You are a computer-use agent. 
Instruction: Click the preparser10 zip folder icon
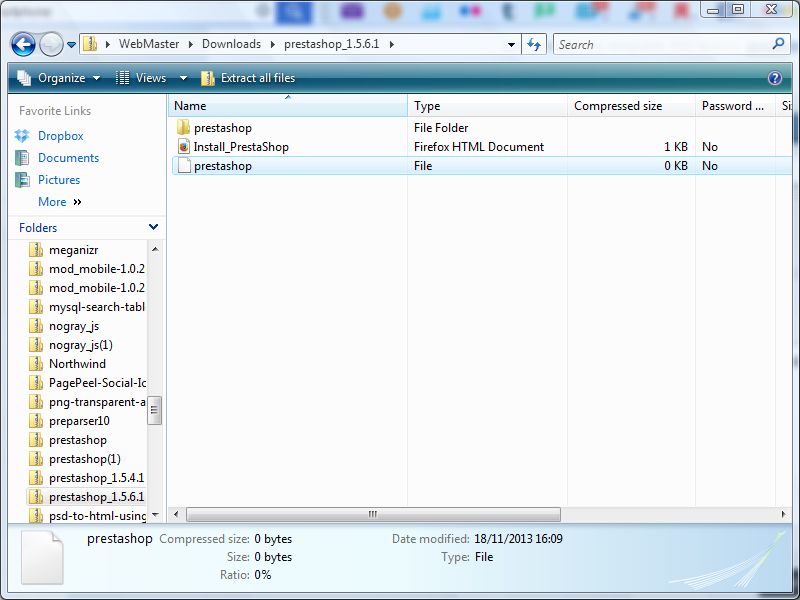click(x=36, y=421)
